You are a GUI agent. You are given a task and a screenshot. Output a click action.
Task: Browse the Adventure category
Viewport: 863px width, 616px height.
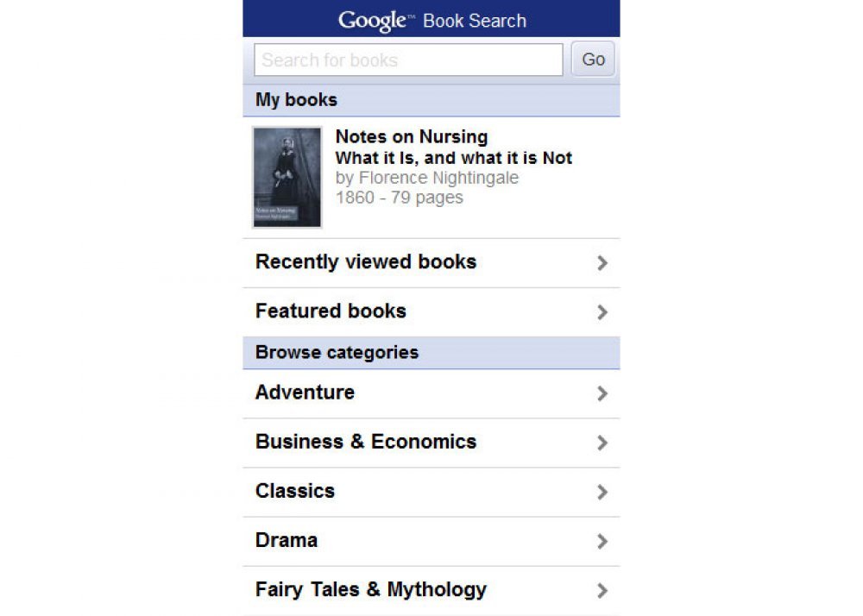(x=431, y=393)
